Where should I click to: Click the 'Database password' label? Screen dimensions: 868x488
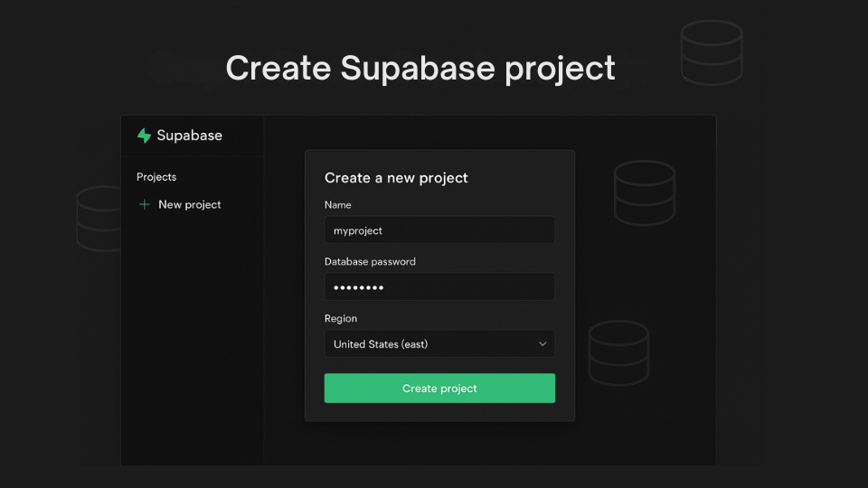pyautogui.click(x=370, y=262)
